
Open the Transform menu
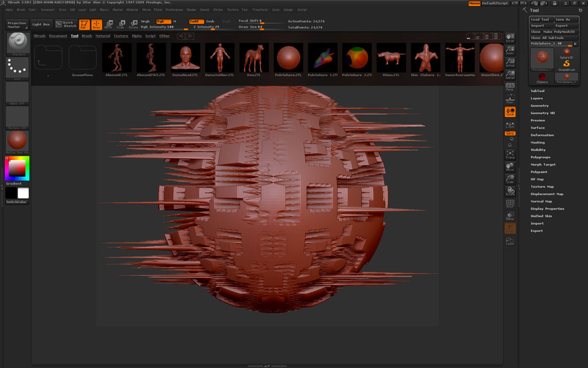[x=260, y=10]
